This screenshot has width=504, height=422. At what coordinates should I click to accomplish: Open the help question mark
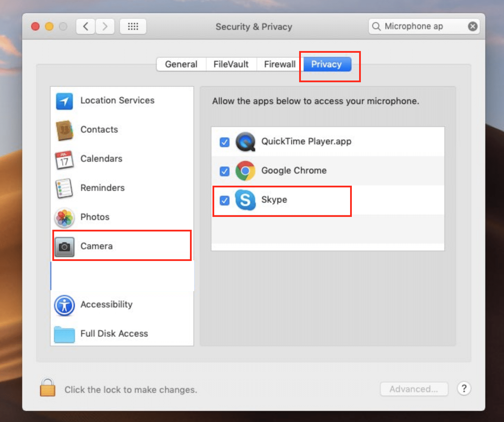pos(464,389)
